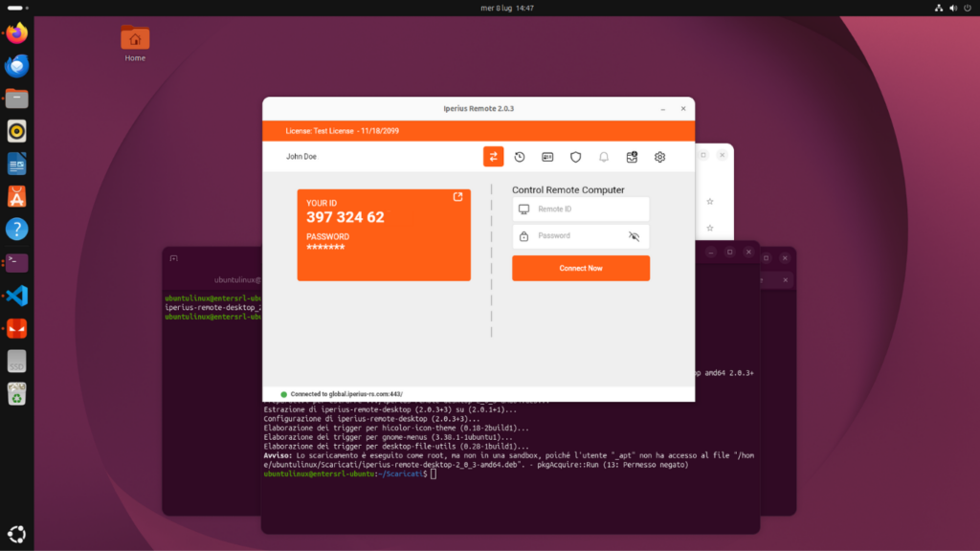This screenshot has height=551, width=980.
Task: Open the statistics monitor icon
Action: 632,157
